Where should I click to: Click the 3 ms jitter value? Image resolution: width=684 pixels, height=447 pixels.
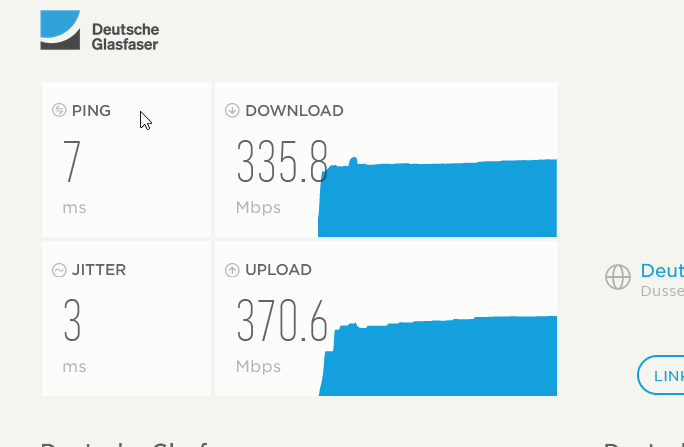pos(72,320)
